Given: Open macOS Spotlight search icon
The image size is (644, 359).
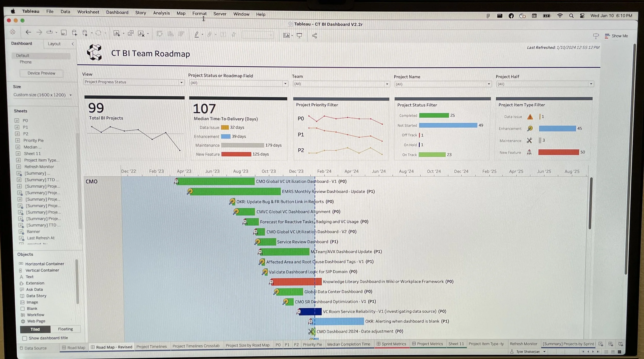Looking at the screenshot, I should click(571, 16).
